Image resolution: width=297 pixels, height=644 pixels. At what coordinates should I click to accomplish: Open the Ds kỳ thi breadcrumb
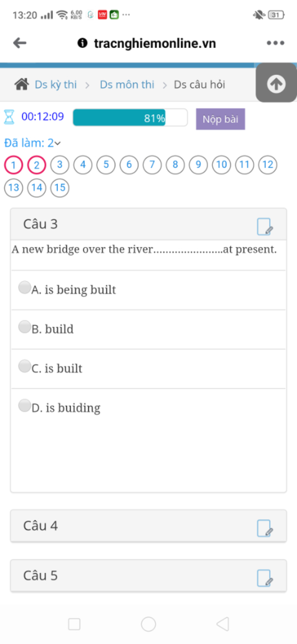[56, 85]
